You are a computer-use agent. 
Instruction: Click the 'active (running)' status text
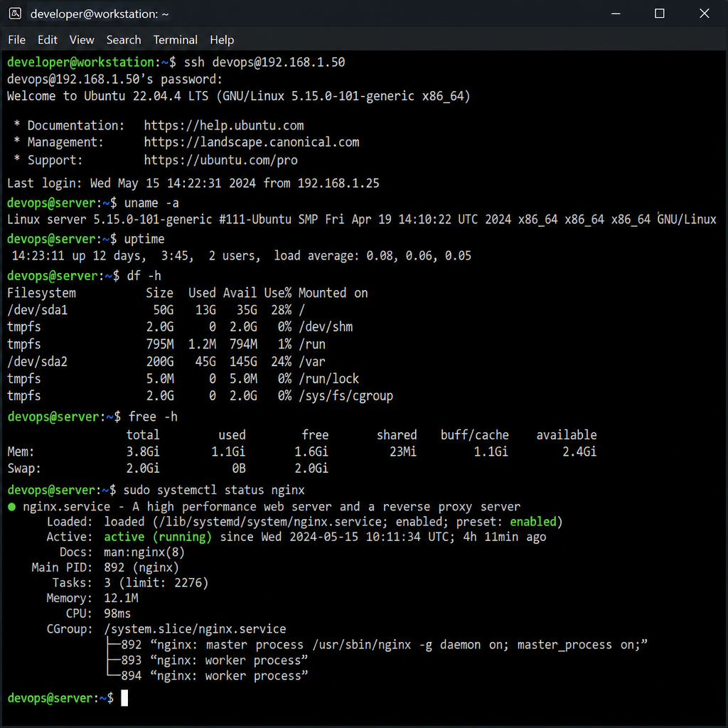(x=158, y=537)
